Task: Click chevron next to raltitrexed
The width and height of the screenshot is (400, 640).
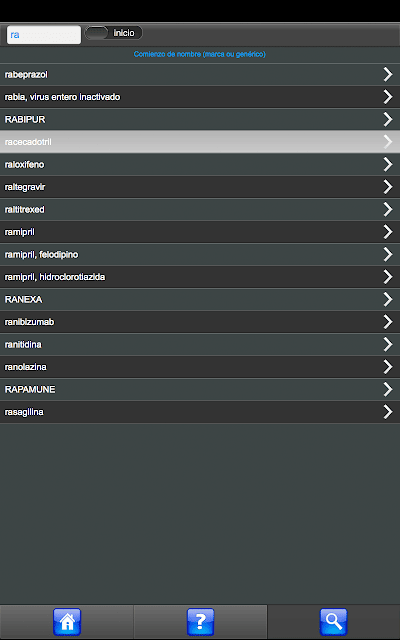Action: pyautogui.click(x=388, y=209)
